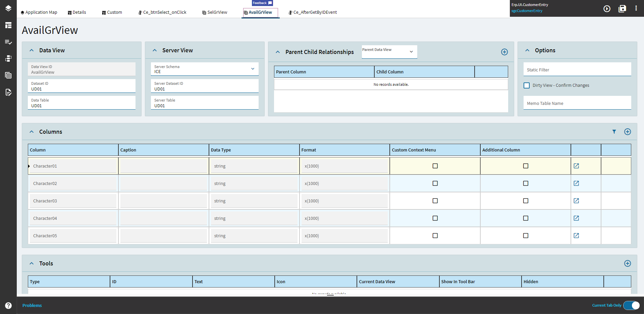644x314 pixels.
Task: Click the Help question mark icon
Action: 8,305
